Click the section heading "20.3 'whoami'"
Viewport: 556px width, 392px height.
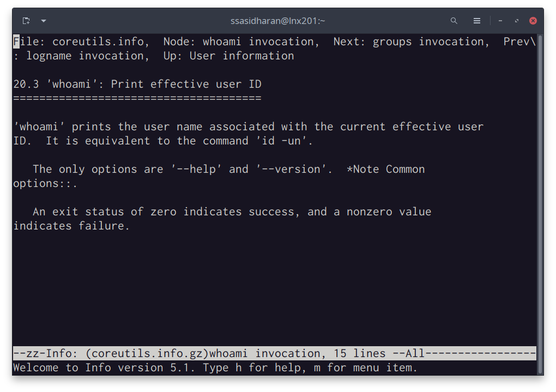point(137,84)
